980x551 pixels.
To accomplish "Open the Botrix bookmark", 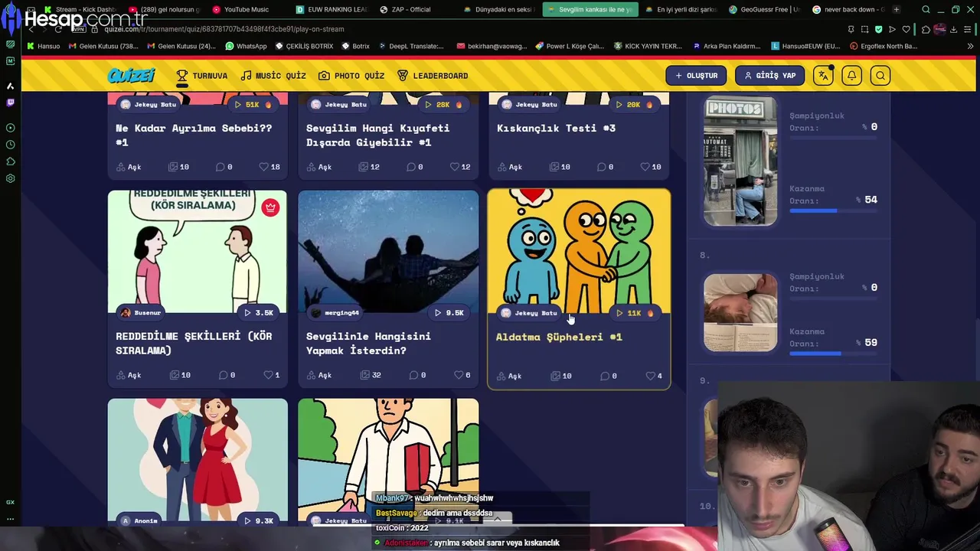I will (355, 46).
